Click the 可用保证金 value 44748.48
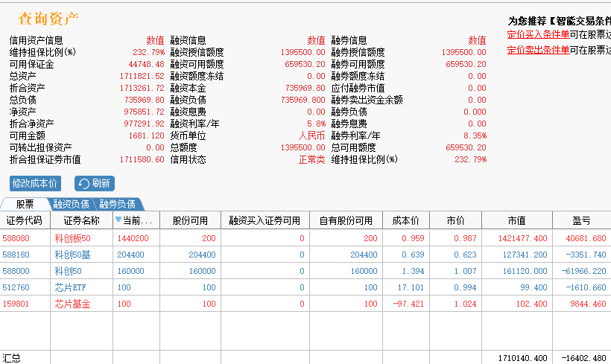611x364 pixels. (147, 64)
